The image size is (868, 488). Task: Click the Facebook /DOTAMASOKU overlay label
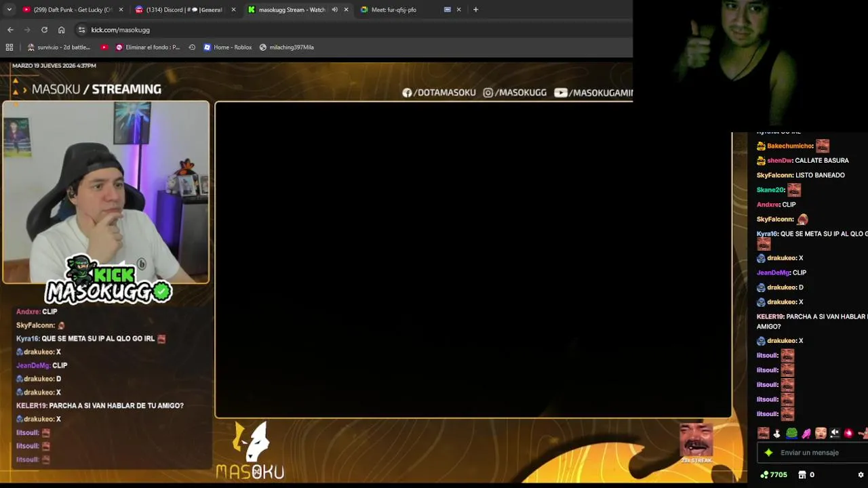tap(439, 93)
